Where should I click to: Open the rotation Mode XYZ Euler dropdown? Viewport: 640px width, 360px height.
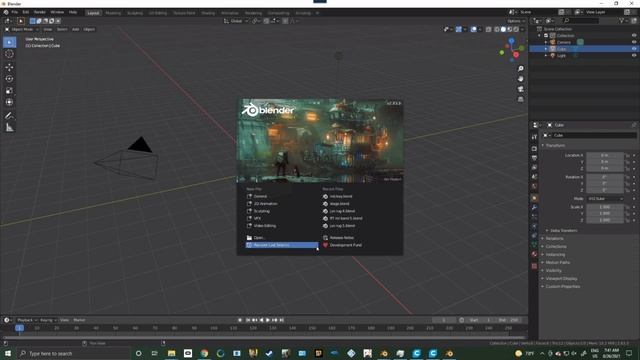(605, 199)
